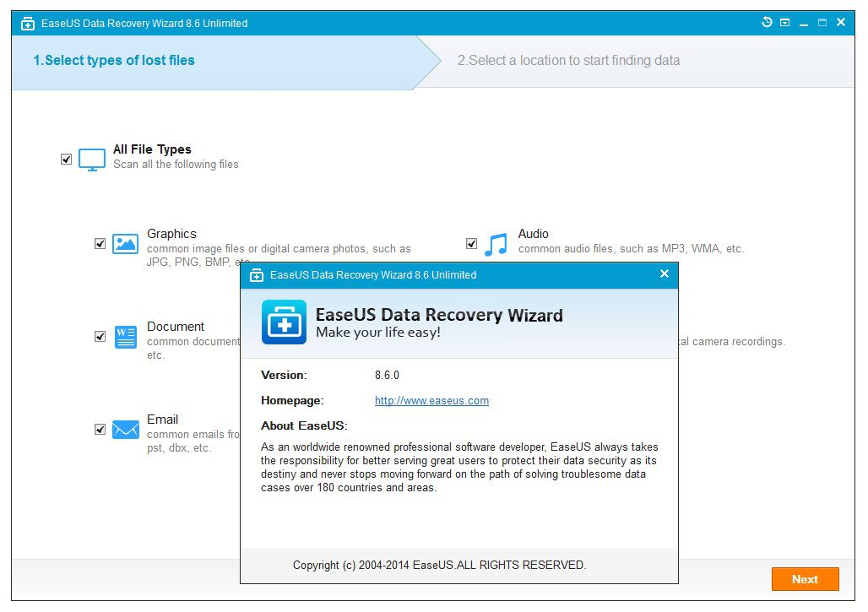Click the 'Audio' label
Screen dimensions: 868x612
coord(533,234)
